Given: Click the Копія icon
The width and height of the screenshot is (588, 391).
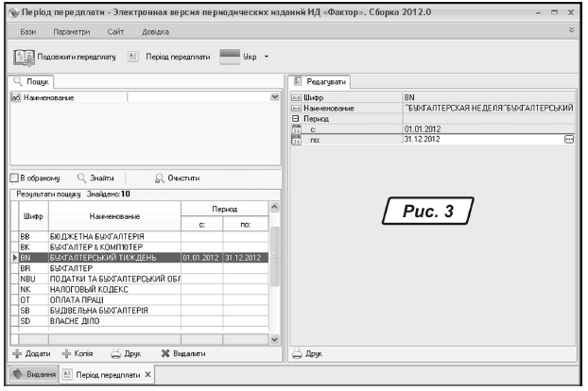Looking at the screenshot, I should pyautogui.click(x=67, y=353).
